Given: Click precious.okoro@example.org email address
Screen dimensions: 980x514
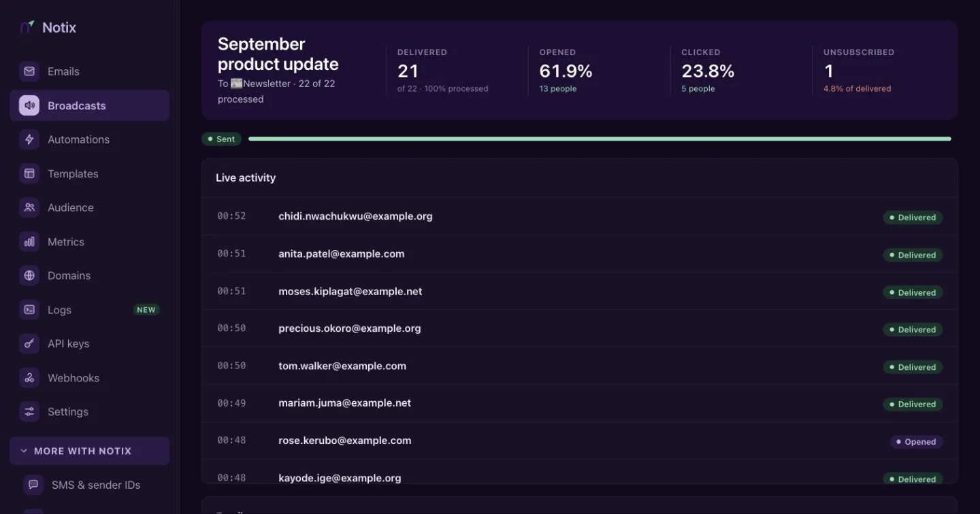Looking at the screenshot, I should tap(350, 328).
